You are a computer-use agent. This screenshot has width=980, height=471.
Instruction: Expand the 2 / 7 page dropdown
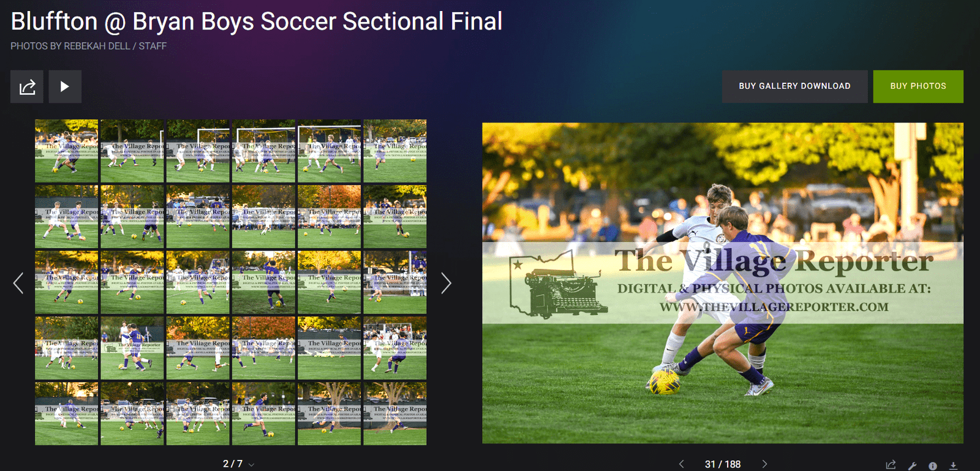pyautogui.click(x=238, y=464)
